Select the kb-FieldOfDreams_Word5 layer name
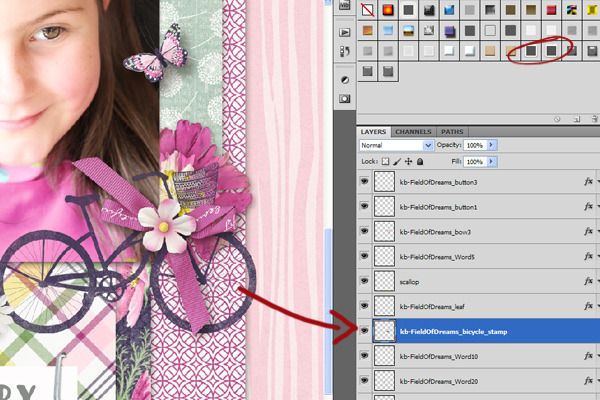 point(437,257)
